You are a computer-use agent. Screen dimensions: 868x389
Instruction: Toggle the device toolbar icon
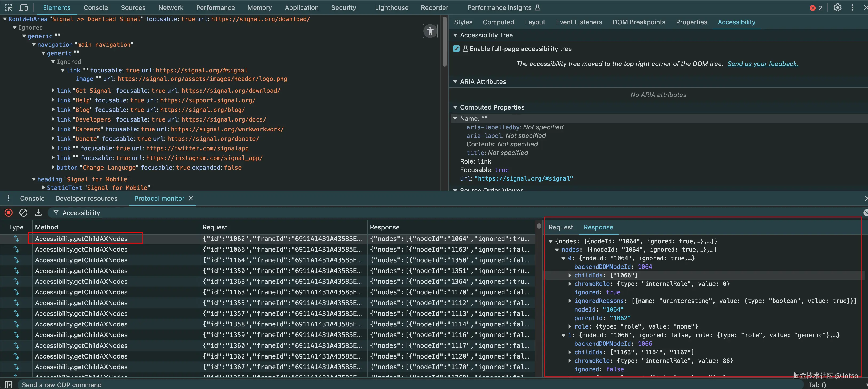click(23, 7)
